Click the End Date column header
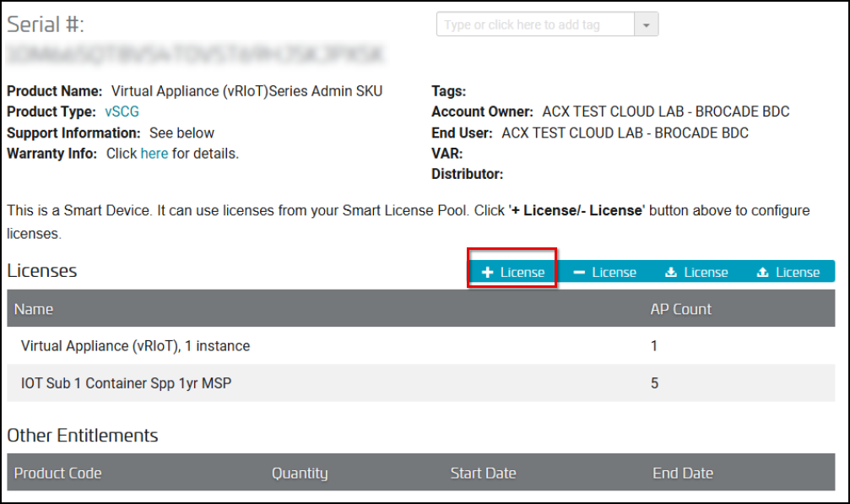 point(683,473)
